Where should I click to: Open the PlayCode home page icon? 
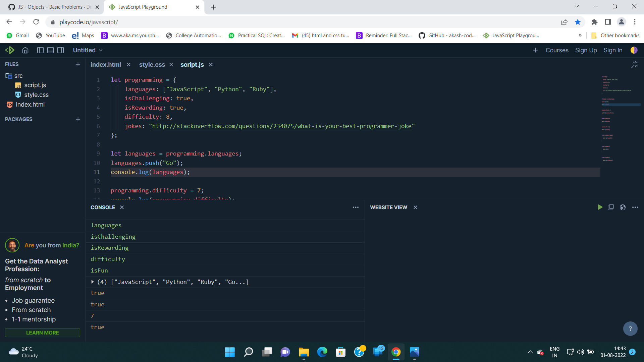(x=25, y=50)
